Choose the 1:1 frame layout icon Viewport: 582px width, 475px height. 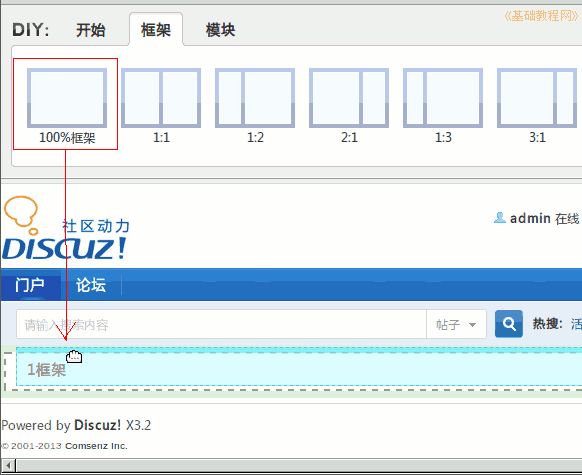(161, 98)
